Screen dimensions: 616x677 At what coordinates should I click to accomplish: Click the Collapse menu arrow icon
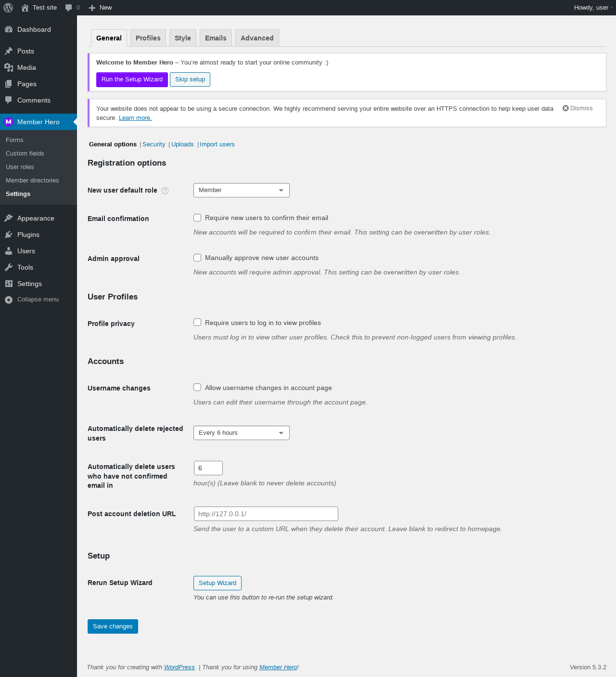[9, 299]
